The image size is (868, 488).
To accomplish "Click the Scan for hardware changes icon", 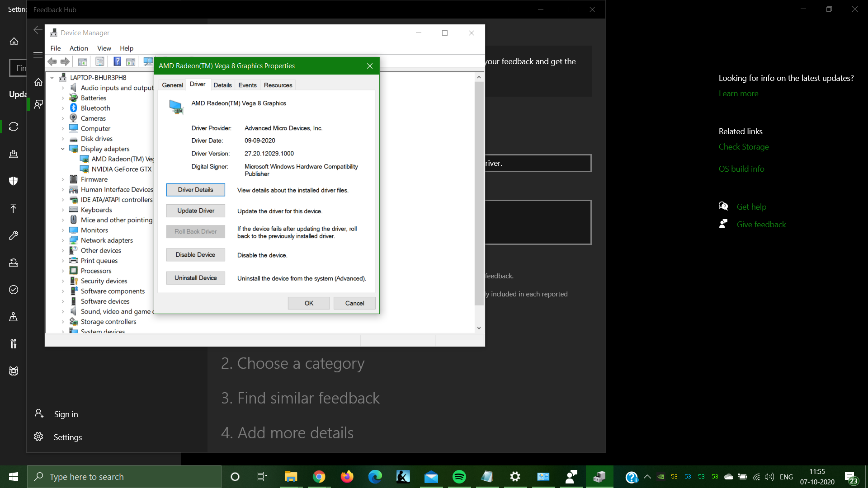I will [x=148, y=61].
